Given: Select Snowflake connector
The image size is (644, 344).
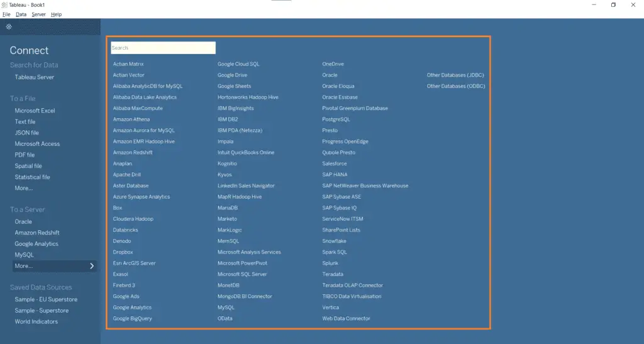Looking at the screenshot, I should 335,241.
